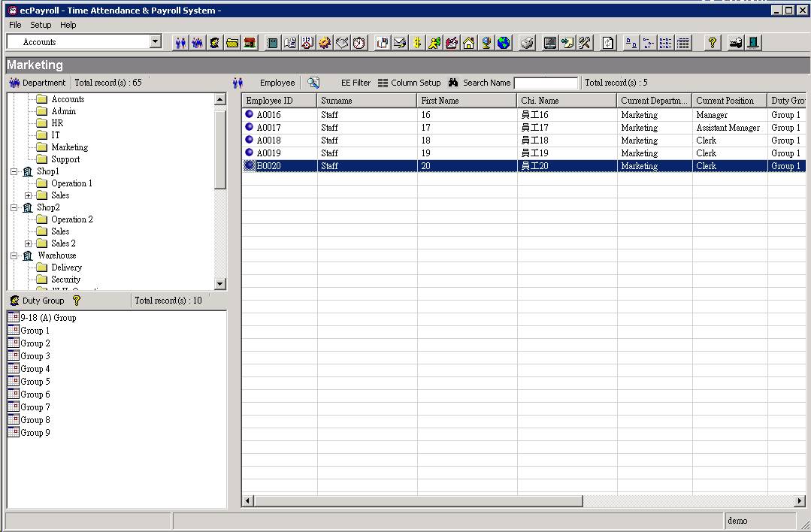Screen dimensions: 811x532
Task: Sort by Current Position column header
Action: click(x=730, y=100)
